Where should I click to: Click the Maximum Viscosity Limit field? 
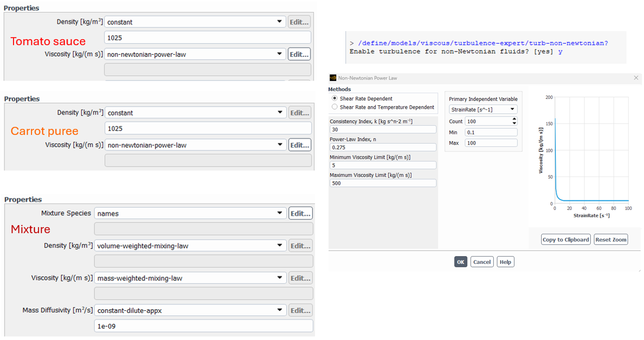click(x=383, y=183)
